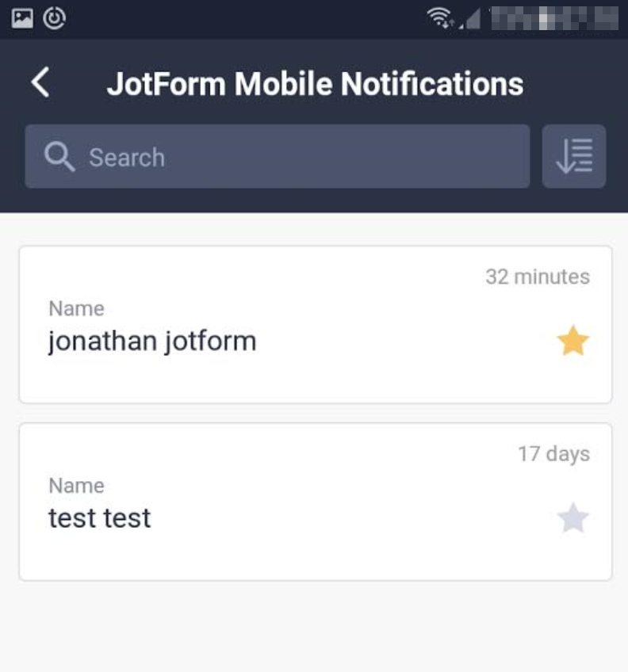
Task: Click the 17 days timestamp
Action: [553, 454]
